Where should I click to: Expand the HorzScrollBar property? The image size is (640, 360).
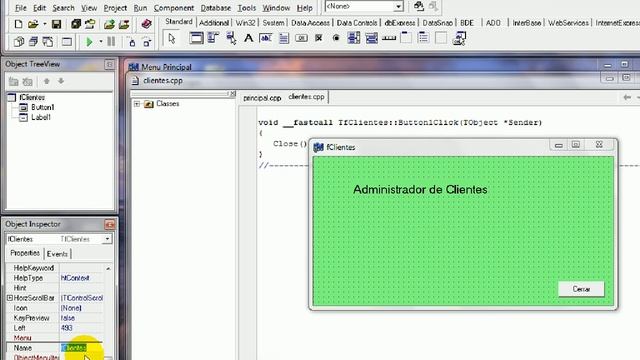pyautogui.click(x=9, y=298)
